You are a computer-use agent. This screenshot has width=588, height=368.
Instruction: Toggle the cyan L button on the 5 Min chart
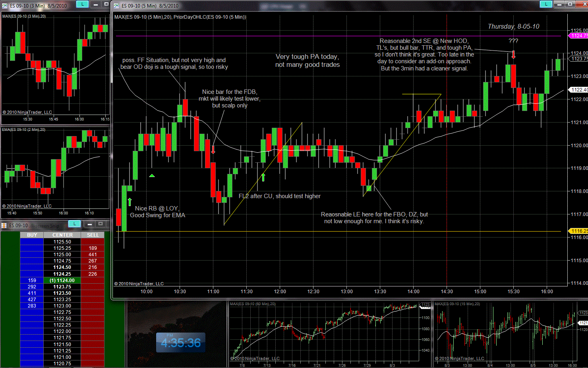click(546, 4)
